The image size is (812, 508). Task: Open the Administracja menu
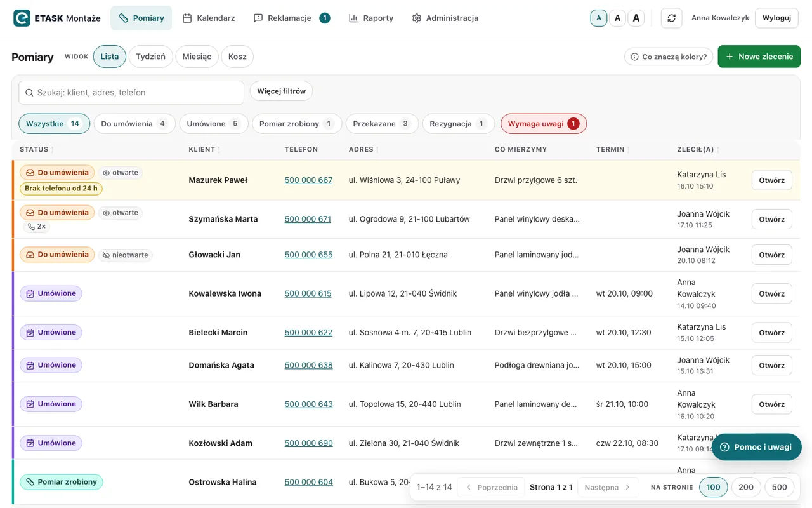point(445,18)
